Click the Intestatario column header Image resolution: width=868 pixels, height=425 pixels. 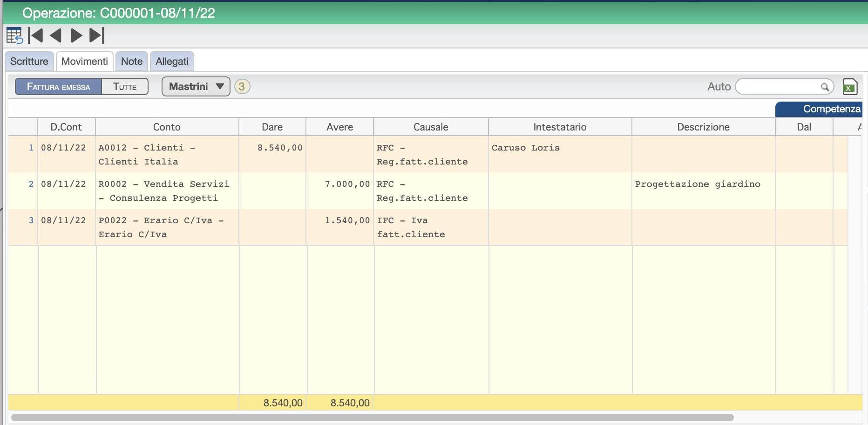coord(560,127)
